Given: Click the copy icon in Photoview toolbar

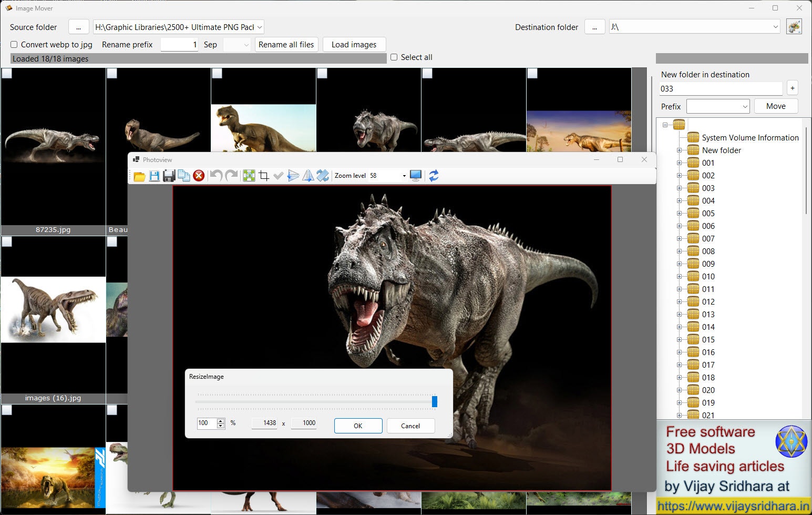Looking at the screenshot, I should tap(184, 176).
